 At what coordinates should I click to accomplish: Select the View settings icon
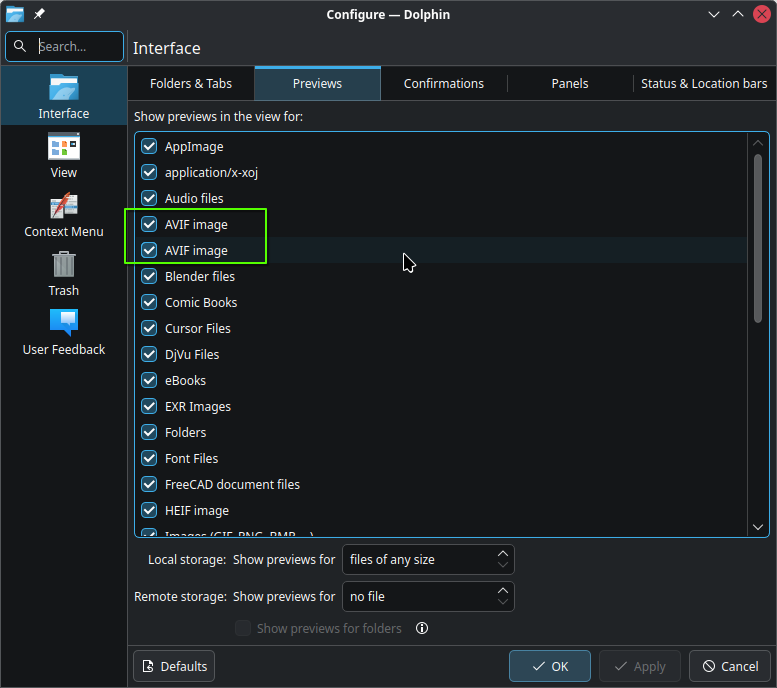point(63,154)
